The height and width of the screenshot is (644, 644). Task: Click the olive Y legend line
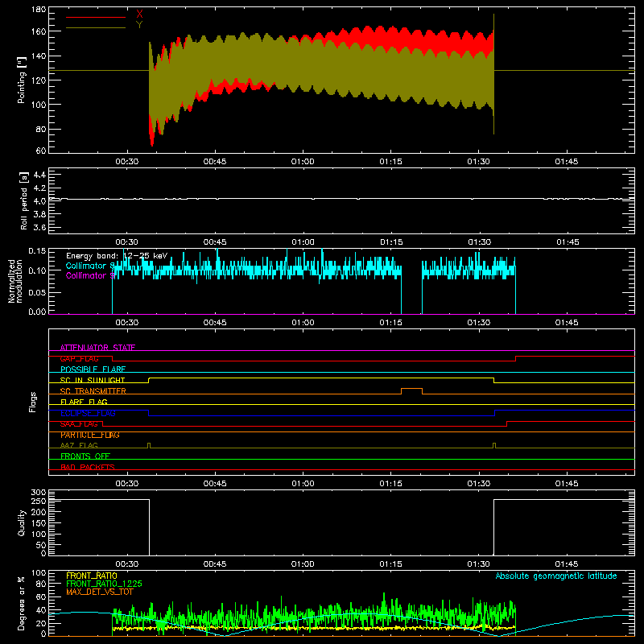tap(96, 28)
